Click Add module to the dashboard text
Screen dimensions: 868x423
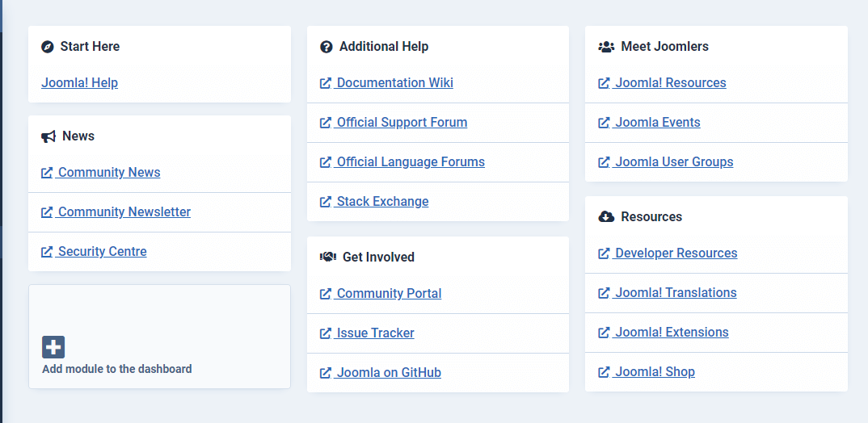tap(117, 369)
